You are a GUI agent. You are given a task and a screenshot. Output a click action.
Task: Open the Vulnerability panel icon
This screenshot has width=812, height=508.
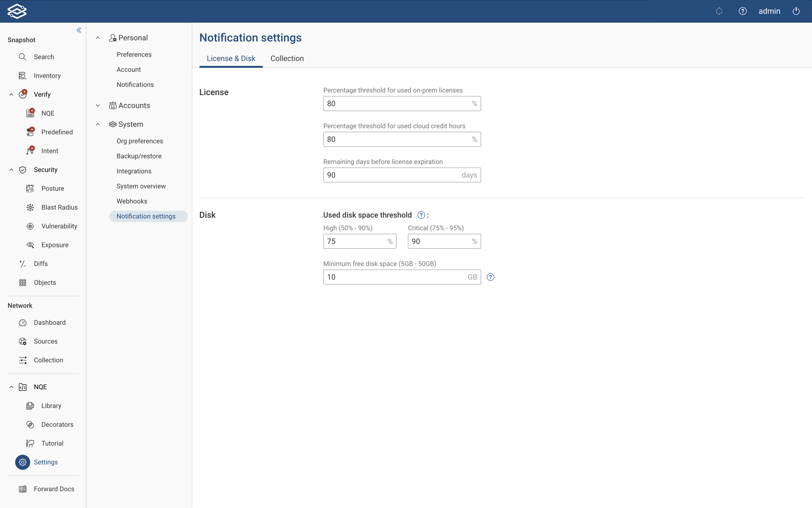point(30,226)
